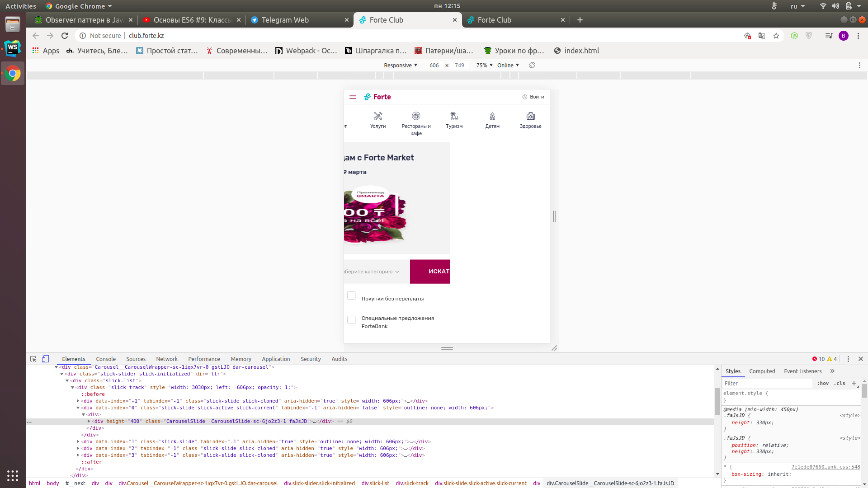Open DevTools customize menu

point(848,359)
